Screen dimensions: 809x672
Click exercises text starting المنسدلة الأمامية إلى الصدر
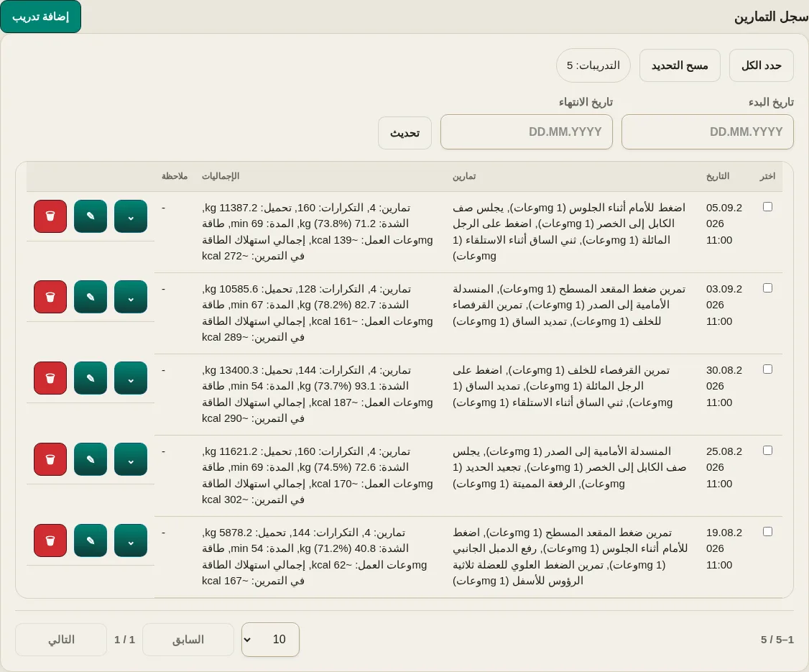pos(569,467)
